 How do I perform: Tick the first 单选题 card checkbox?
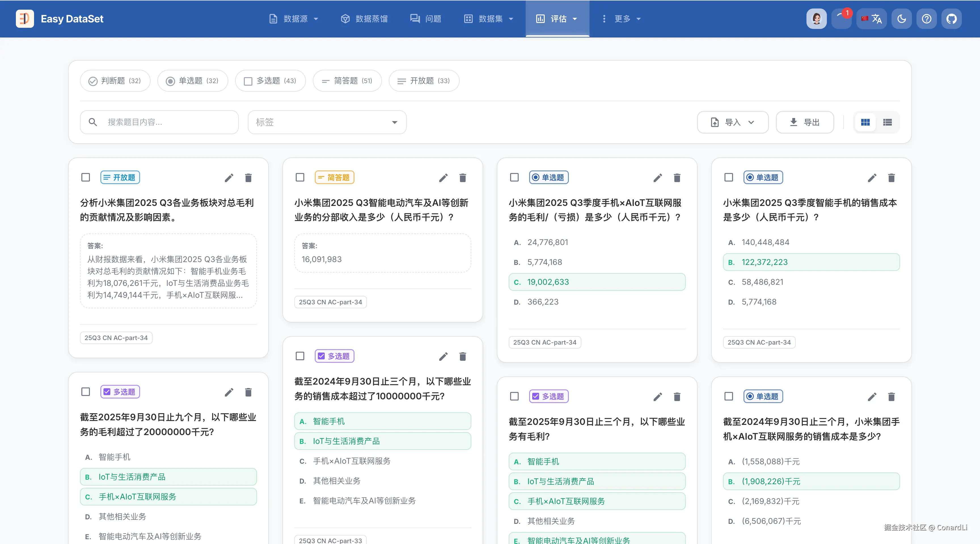coord(514,177)
